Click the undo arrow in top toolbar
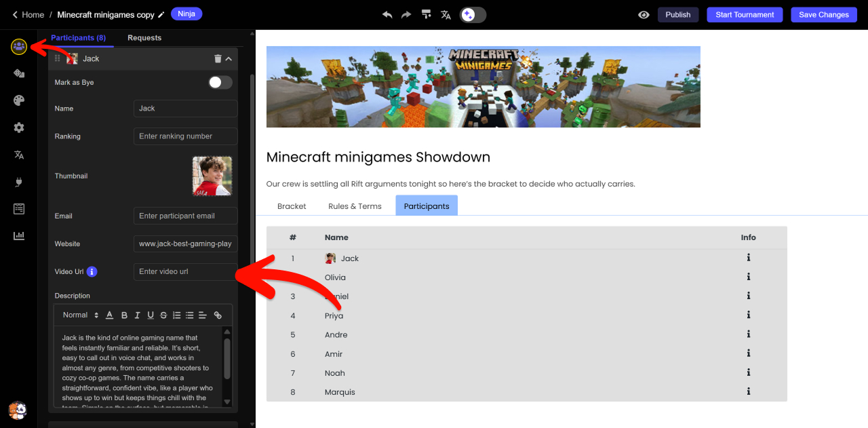The height and width of the screenshot is (428, 868). (x=387, y=14)
